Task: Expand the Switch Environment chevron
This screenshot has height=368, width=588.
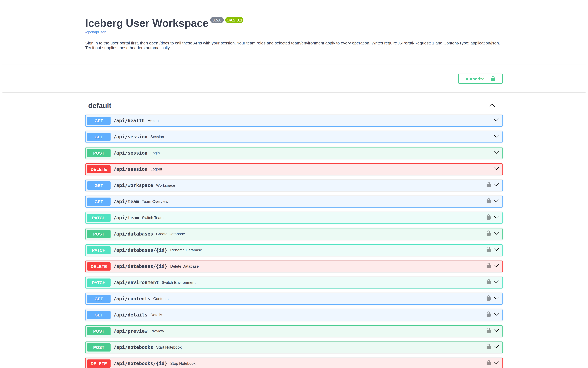Action: pos(496,282)
